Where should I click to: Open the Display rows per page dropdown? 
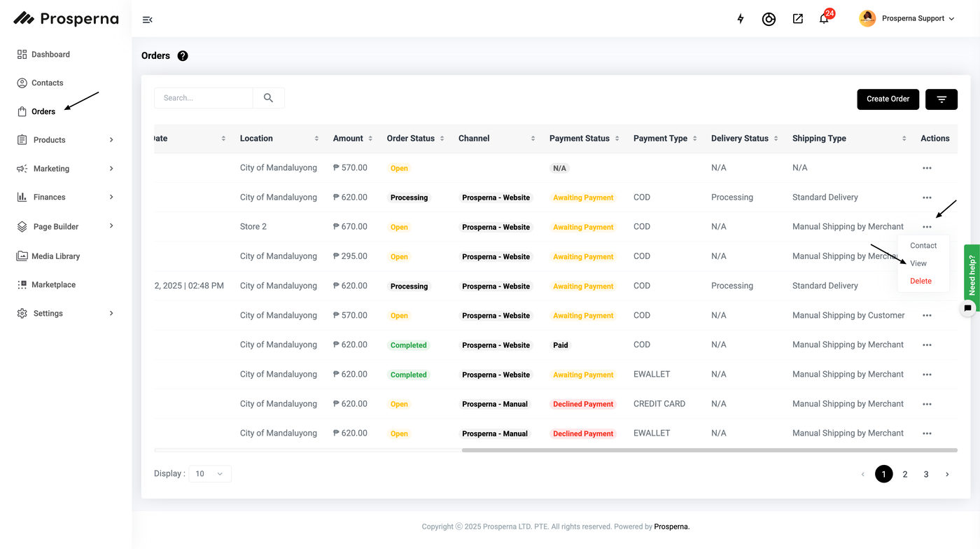(209, 474)
